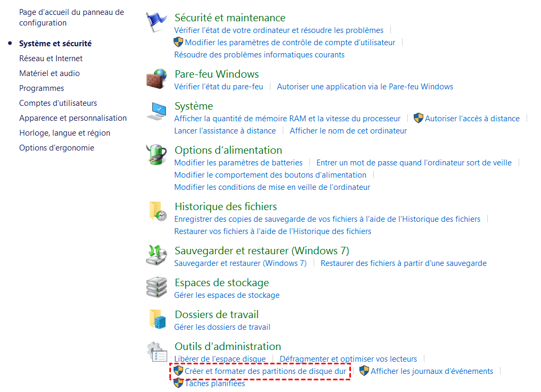Screen dimensions: 541x392
Task: Select Système et sécurité in the sidebar
Action: 55,44
